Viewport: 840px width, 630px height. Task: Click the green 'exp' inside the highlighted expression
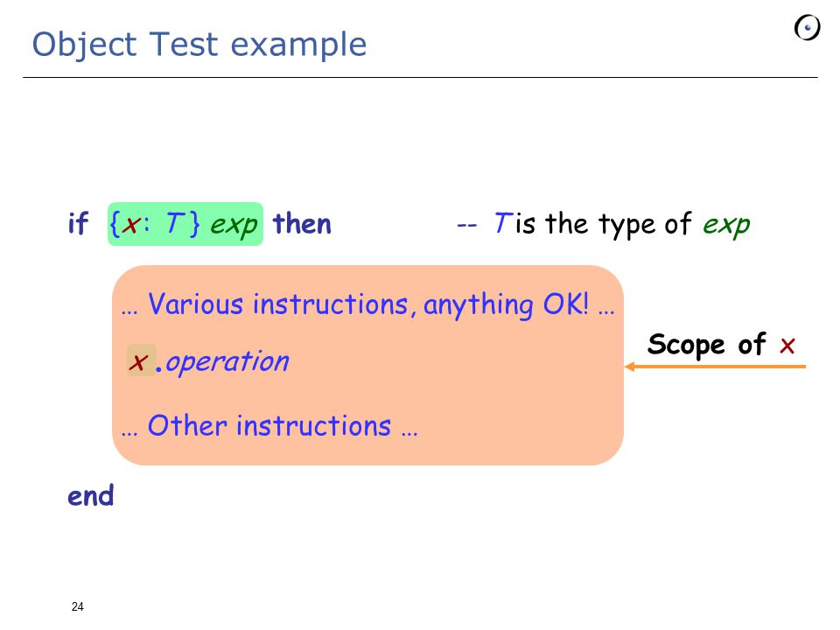point(234,225)
